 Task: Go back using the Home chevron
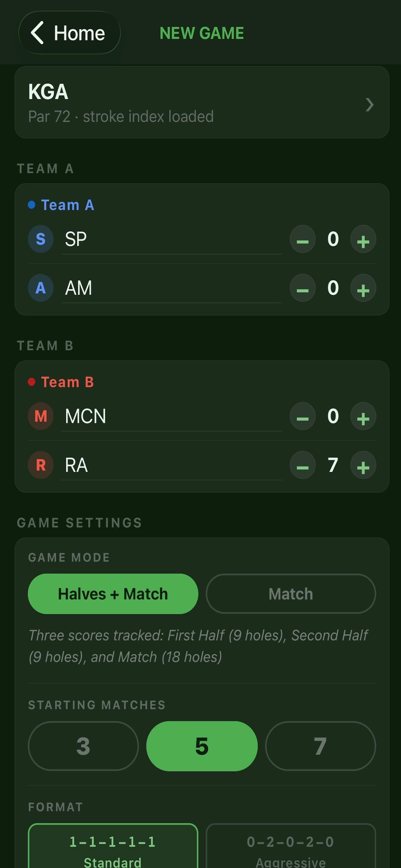(x=69, y=33)
